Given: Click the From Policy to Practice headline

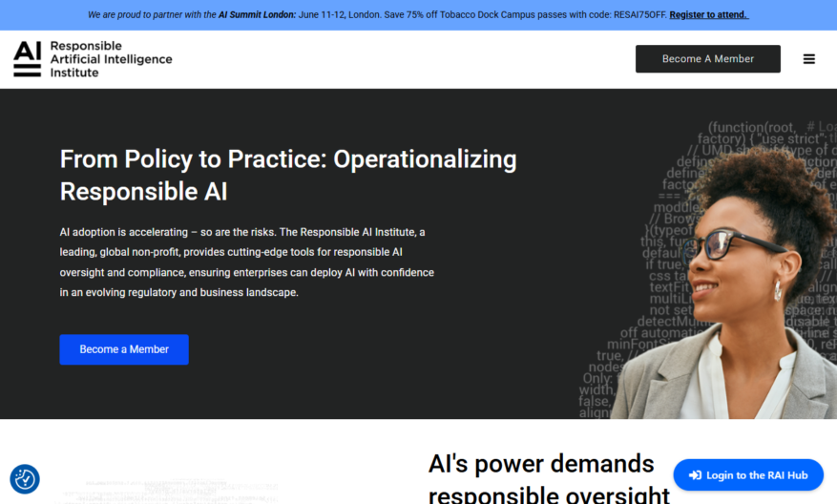Looking at the screenshot, I should [288, 175].
